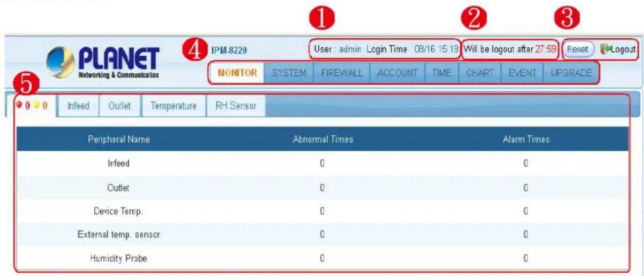Click Alarm Times value for External temp. sensor
This screenshot has width=644, height=276.
point(526,235)
